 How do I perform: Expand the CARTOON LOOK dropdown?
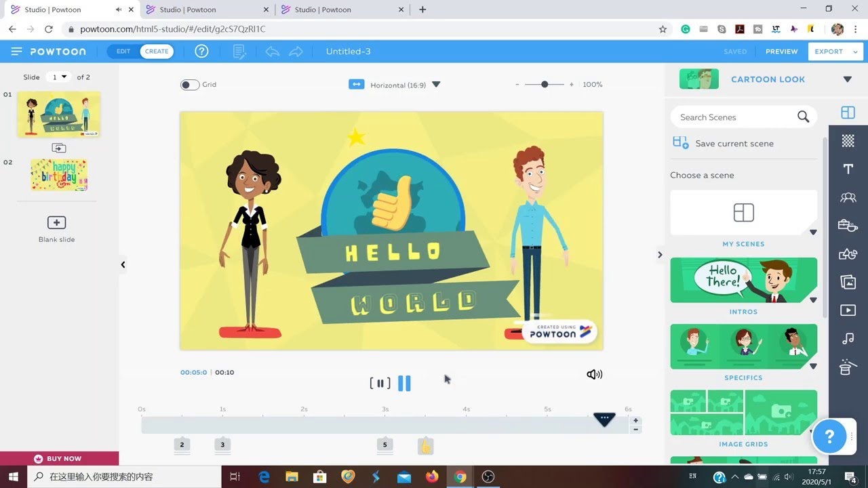(x=847, y=79)
